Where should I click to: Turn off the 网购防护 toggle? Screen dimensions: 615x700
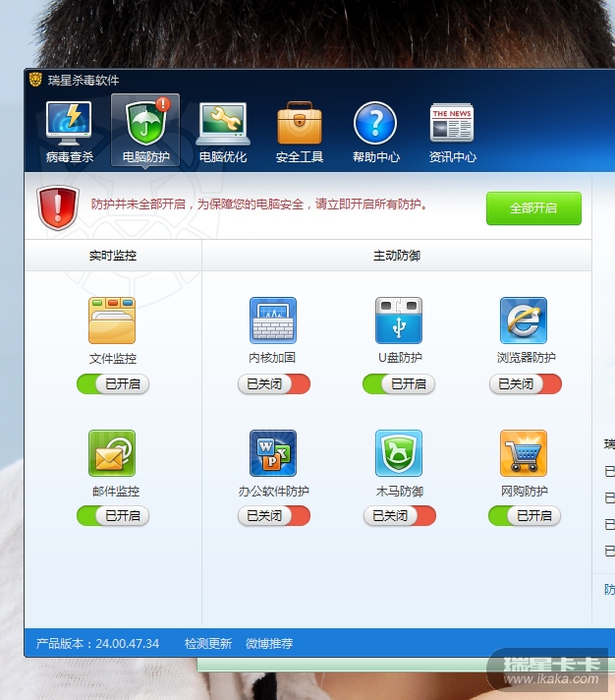pos(525,515)
